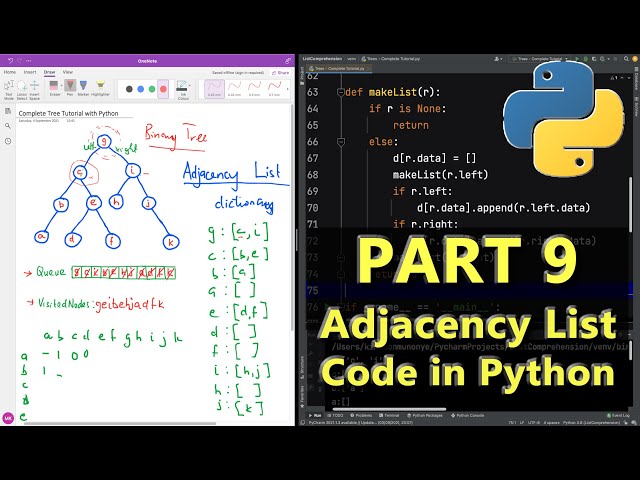Show more pen thickness options arrow
The image size is (640, 480).
(287, 89)
